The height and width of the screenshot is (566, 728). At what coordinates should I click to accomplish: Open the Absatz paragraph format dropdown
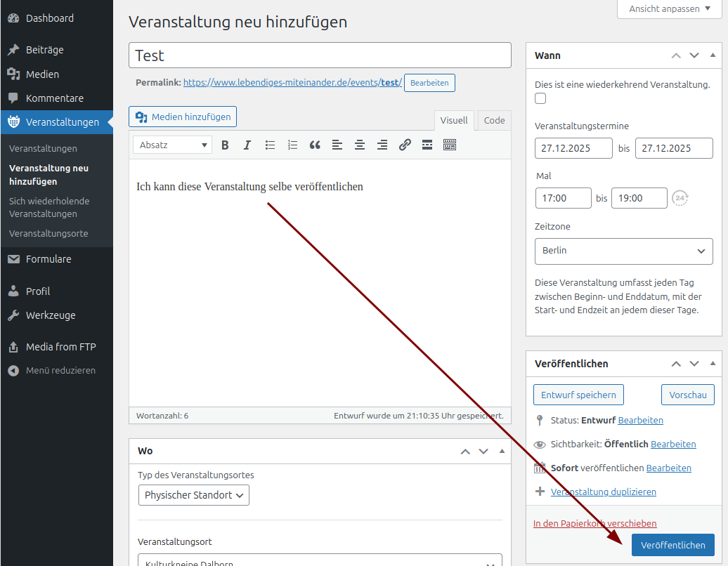click(173, 145)
